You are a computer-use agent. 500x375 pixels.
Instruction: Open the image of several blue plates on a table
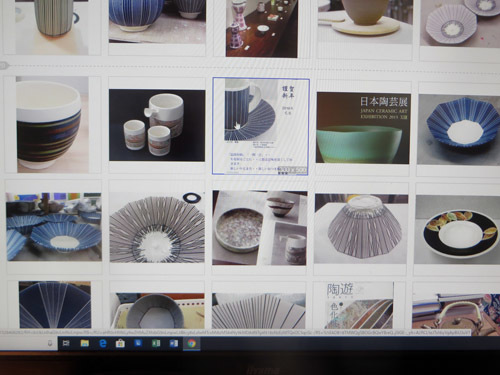pyautogui.click(x=54, y=227)
